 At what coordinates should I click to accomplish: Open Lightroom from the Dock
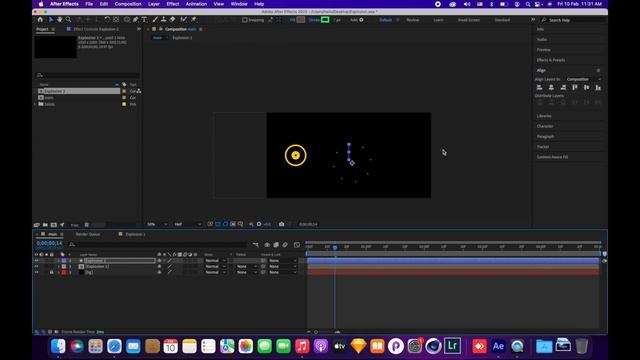point(452,346)
